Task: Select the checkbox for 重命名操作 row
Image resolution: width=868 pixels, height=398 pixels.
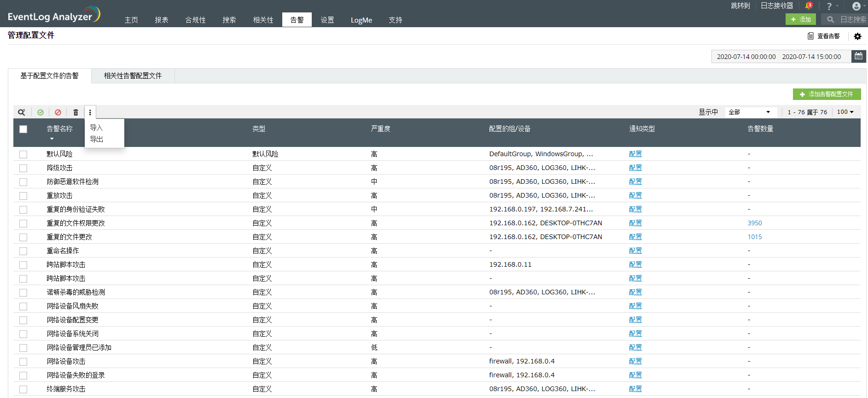Action: point(23,251)
